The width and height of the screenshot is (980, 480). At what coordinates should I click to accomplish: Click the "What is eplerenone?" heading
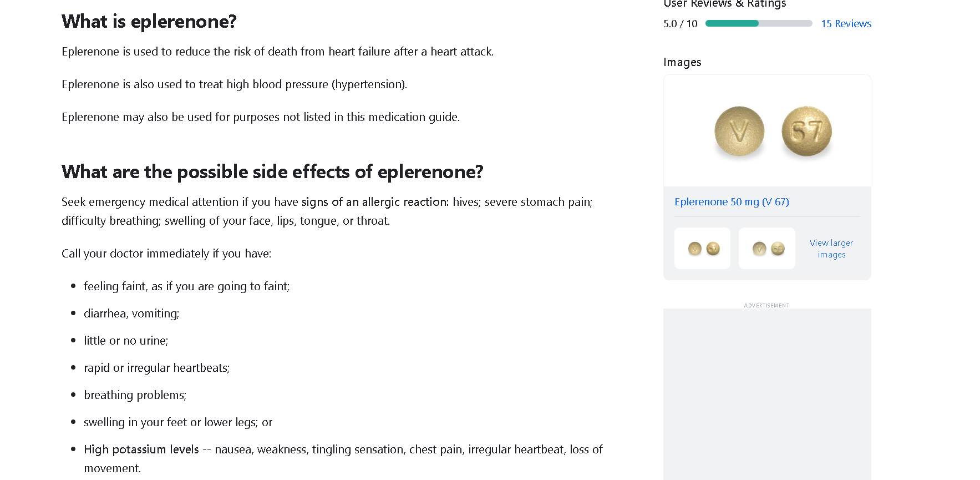(149, 22)
